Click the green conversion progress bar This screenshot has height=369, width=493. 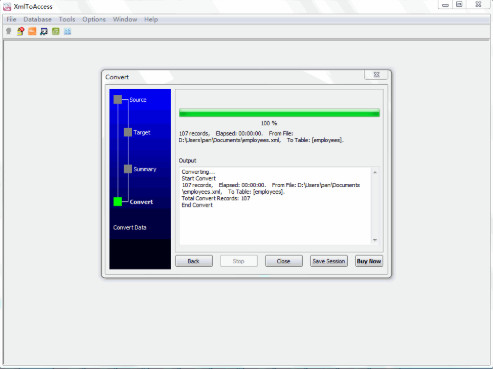279,113
